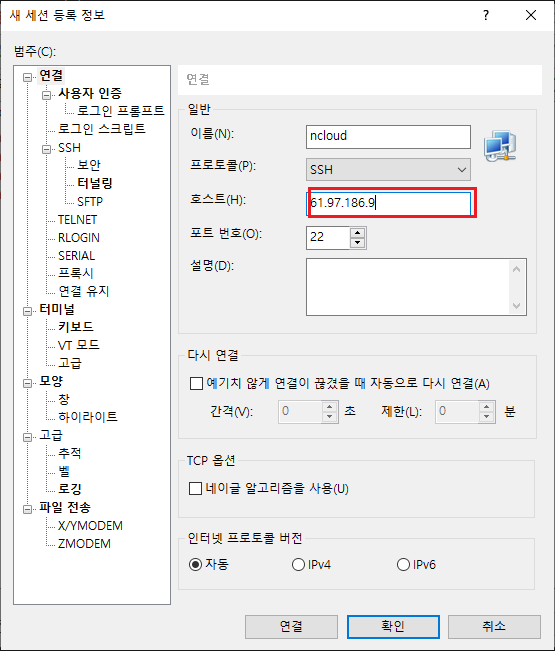The height and width of the screenshot is (651, 555).
Task: Select 파일 전송 in the tree
Action: click(65, 507)
